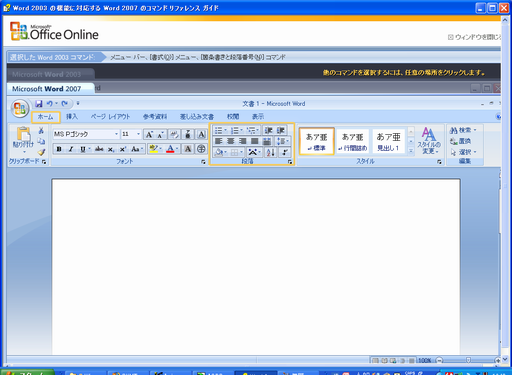The height and width of the screenshot is (375, 512).
Task: Click the Grow Font icon
Action: point(149,134)
